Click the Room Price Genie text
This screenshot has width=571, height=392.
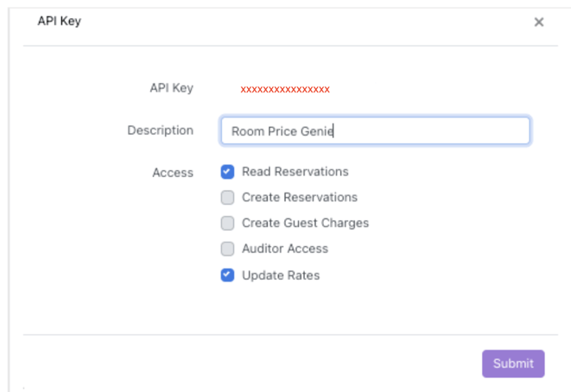(x=282, y=131)
